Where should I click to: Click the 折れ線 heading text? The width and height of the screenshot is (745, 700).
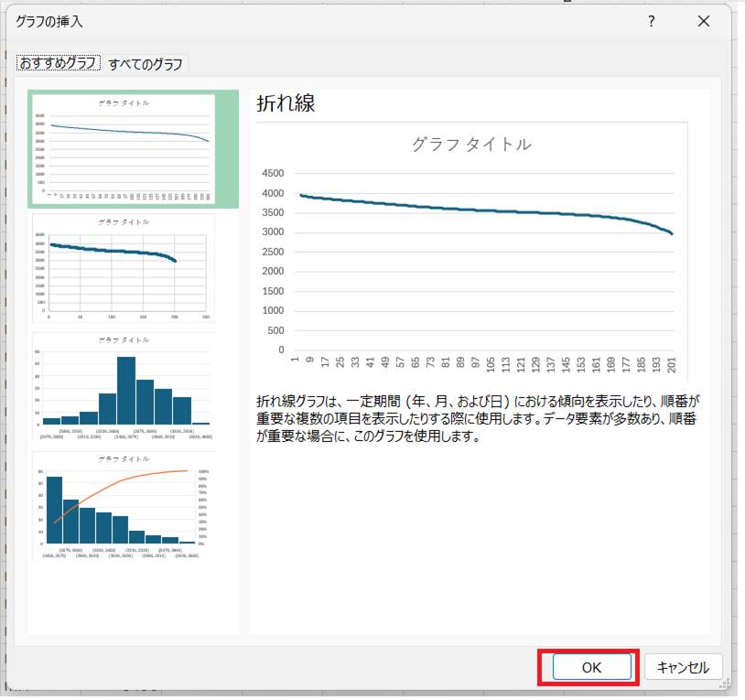click(286, 103)
